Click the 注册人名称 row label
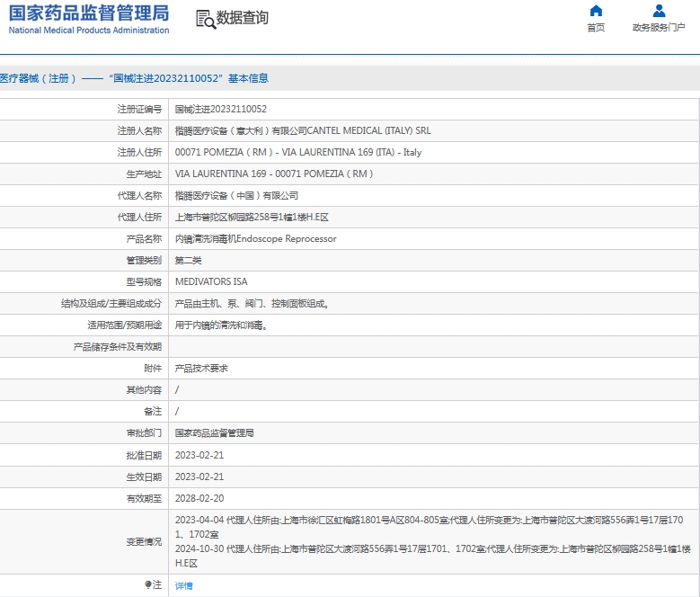Image resolution: width=700 pixels, height=597 pixels. coord(139,131)
